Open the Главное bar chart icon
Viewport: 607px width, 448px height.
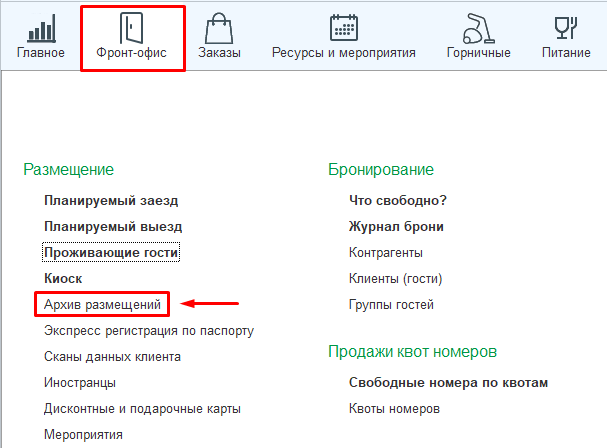point(41,28)
